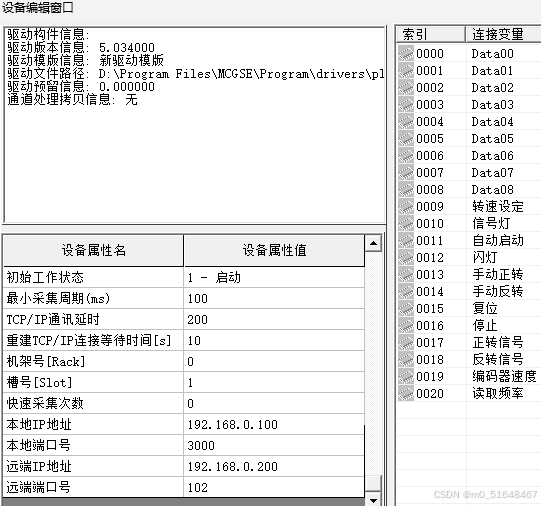Select the 停止 connected variable
Screen dimensions: 541x506
(x=485, y=326)
